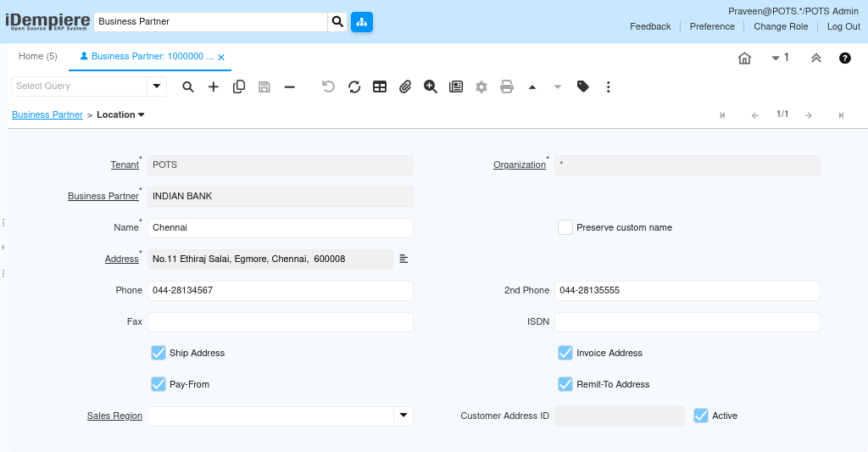Click the Tenant field label link
The image size is (868, 452).
[125, 165]
